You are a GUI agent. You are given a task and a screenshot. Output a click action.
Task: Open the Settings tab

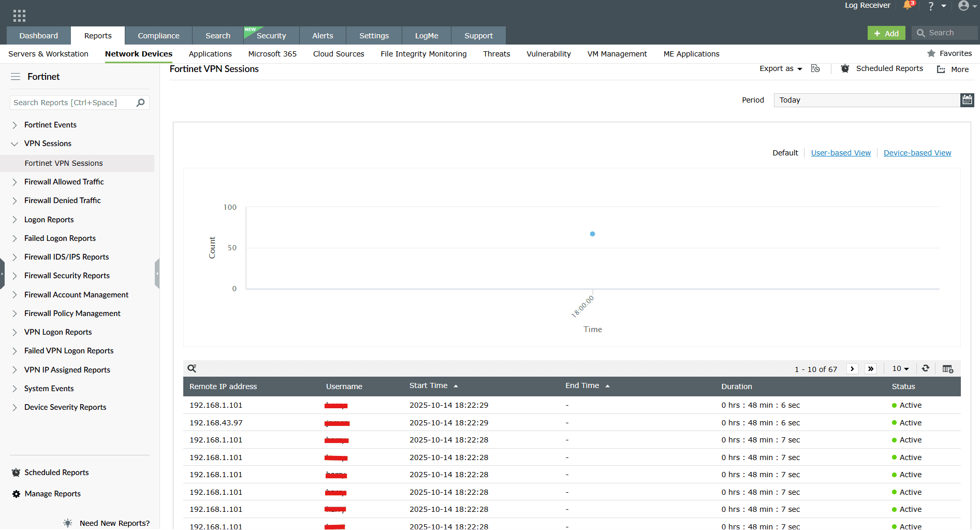[x=374, y=36]
